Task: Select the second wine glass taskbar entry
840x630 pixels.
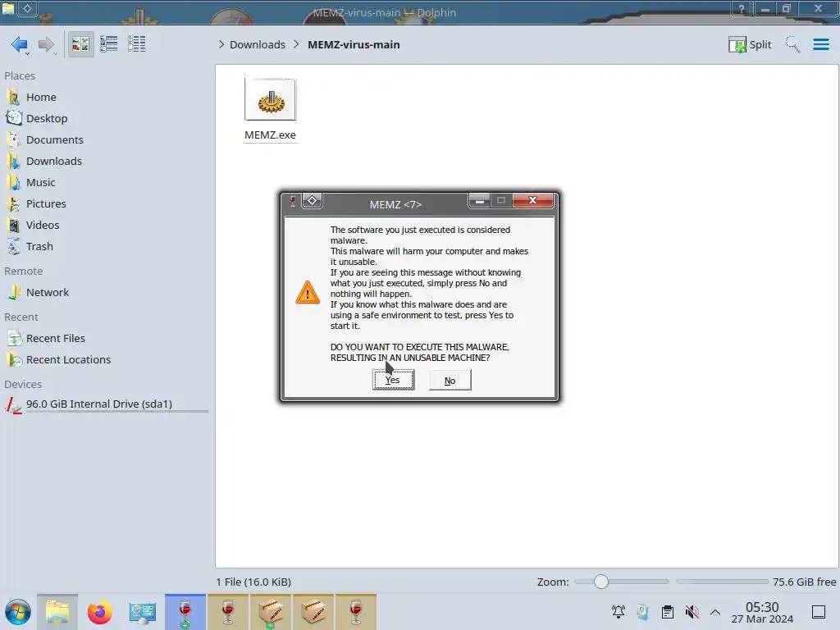Action: point(228,612)
